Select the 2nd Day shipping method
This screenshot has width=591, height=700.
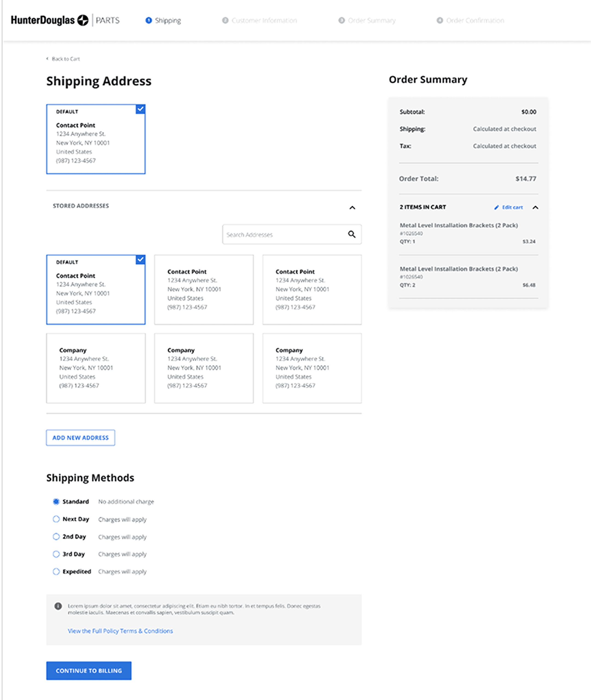pos(56,536)
